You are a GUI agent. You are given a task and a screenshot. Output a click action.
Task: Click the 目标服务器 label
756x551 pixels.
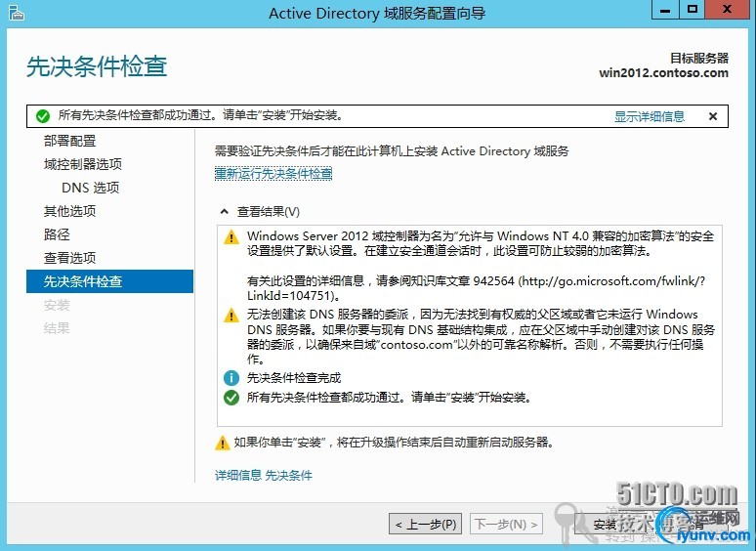coord(699,59)
